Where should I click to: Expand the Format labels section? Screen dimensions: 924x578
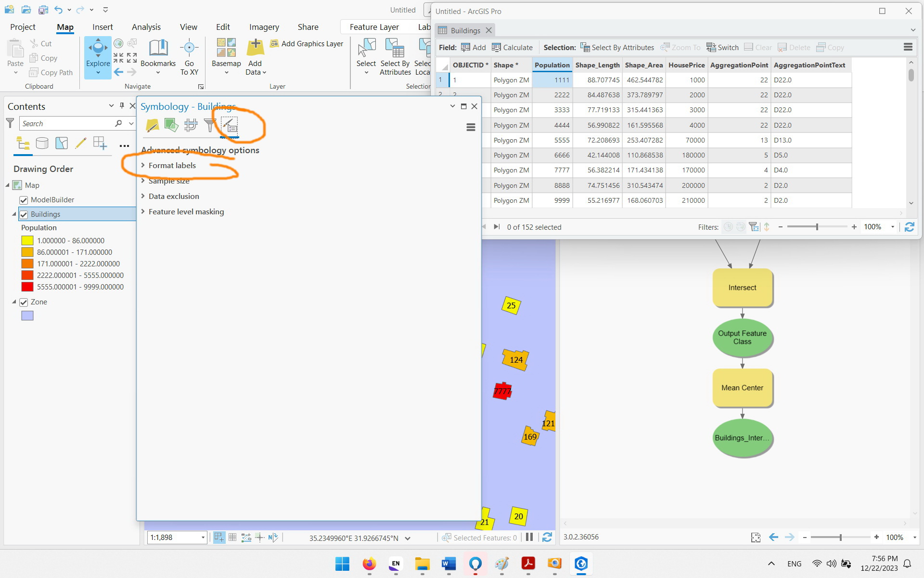(172, 165)
